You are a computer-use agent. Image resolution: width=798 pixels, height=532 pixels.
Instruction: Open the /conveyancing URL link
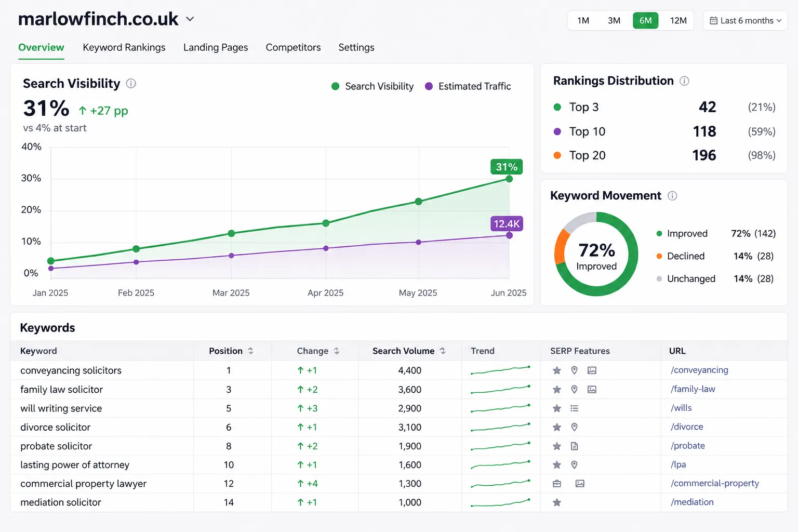coord(699,370)
